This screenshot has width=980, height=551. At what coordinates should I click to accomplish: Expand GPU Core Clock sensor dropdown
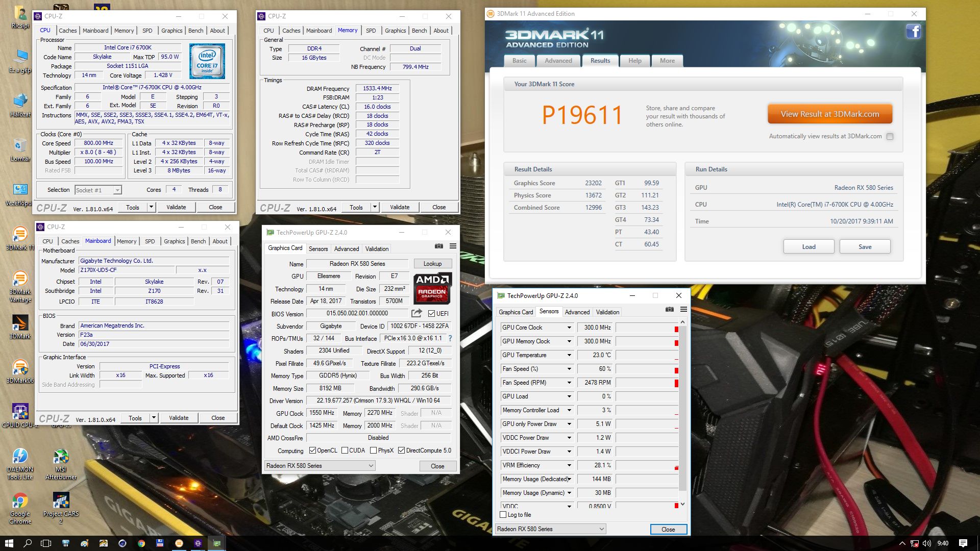pyautogui.click(x=569, y=328)
